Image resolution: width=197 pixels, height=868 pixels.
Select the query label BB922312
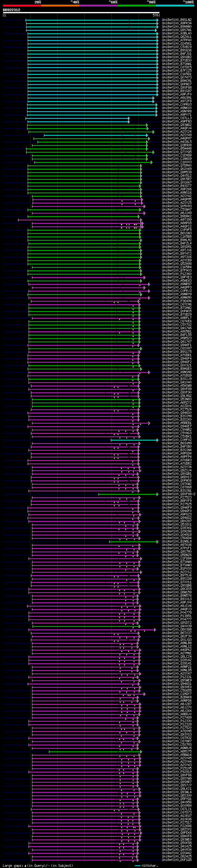point(11,10)
